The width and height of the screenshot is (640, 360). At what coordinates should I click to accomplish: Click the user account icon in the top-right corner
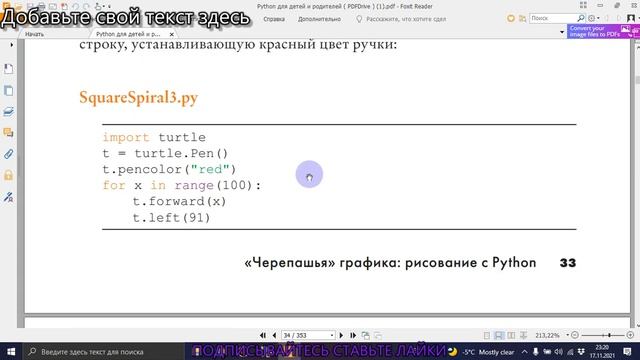[631, 18]
